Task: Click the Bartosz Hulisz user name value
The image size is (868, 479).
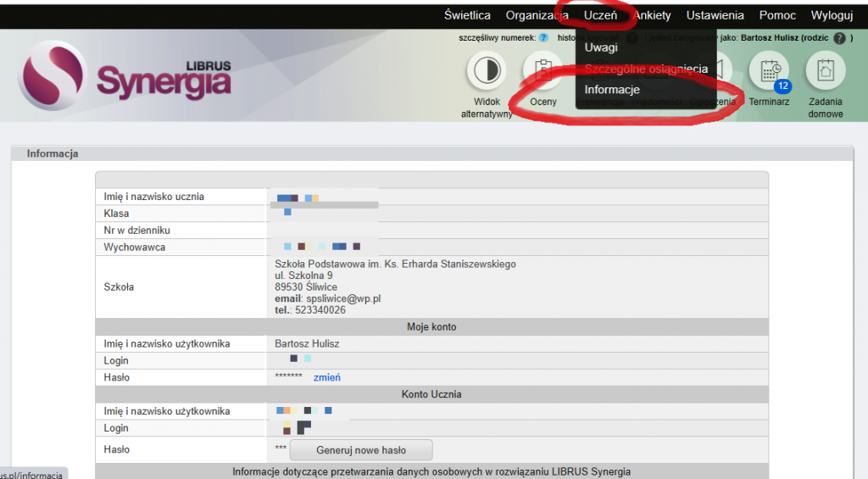Action: click(307, 344)
